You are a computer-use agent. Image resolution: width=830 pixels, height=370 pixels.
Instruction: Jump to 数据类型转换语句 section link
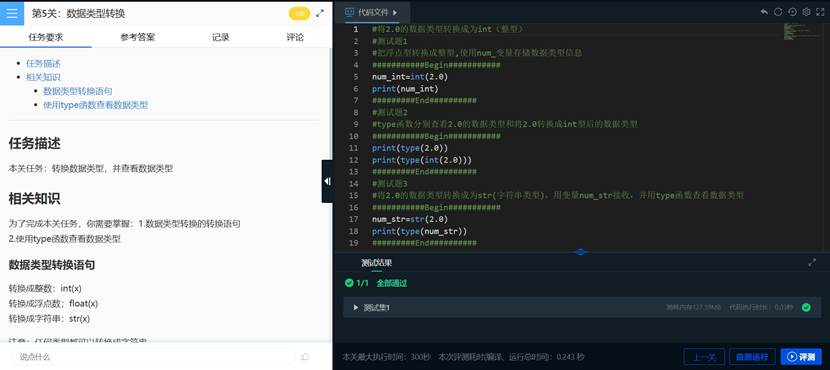pyautogui.click(x=78, y=91)
